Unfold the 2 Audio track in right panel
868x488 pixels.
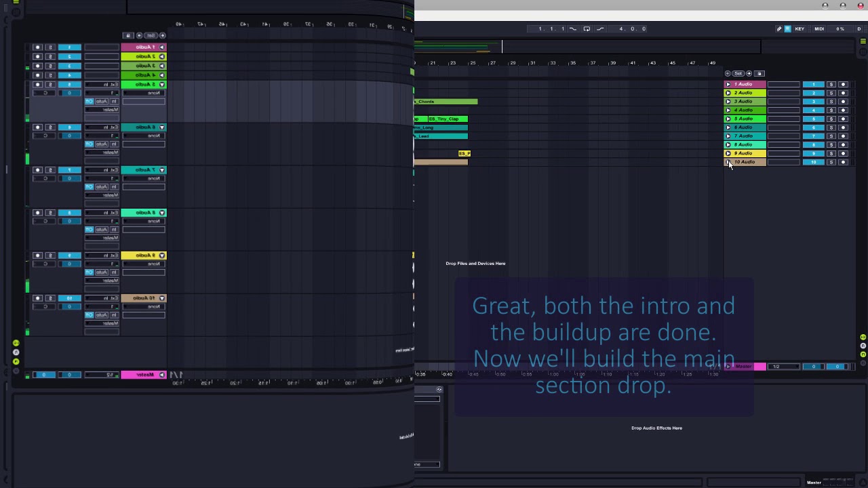[x=728, y=93]
